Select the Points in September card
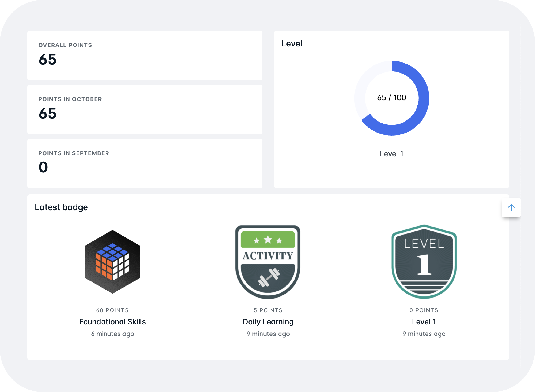This screenshot has height=392, width=535. 145,163
